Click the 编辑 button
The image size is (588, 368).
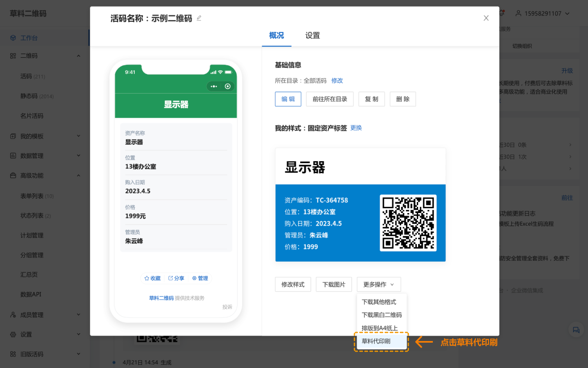point(288,99)
